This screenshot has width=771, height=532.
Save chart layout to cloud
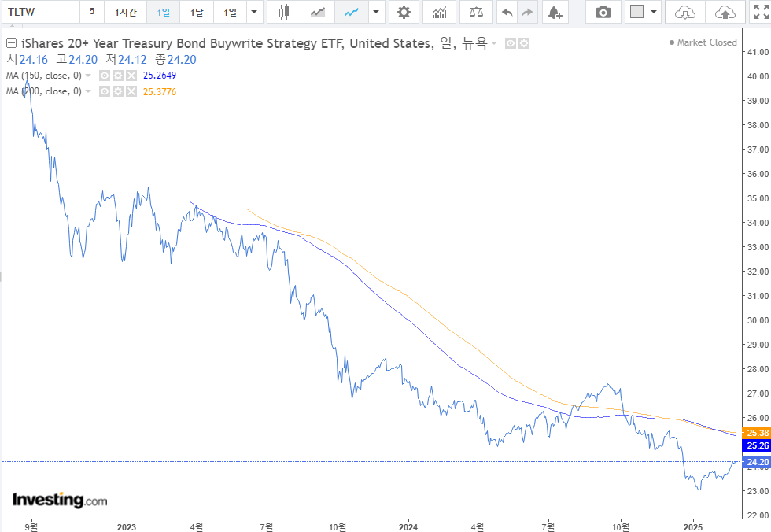pyautogui.click(x=725, y=12)
